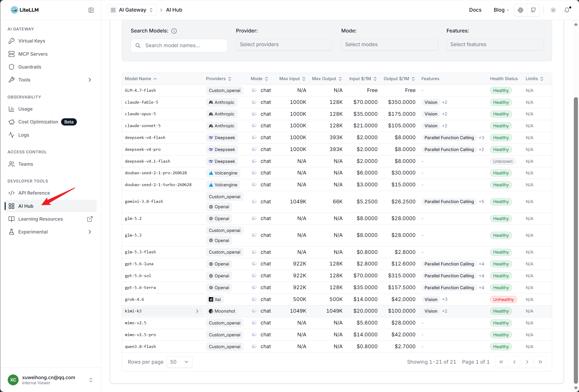Click the Virtual Keys key icon
Image resolution: width=579 pixels, height=392 pixels.
(x=11, y=41)
